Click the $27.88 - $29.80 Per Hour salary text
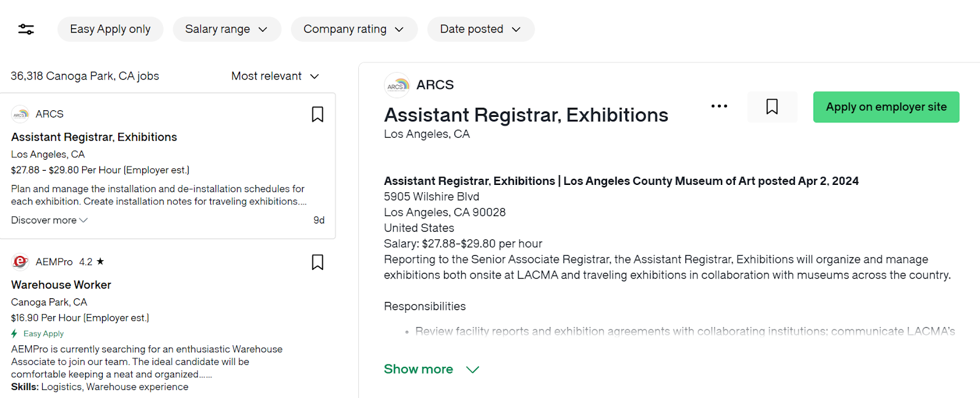This screenshot has height=398, width=980. click(100, 170)
